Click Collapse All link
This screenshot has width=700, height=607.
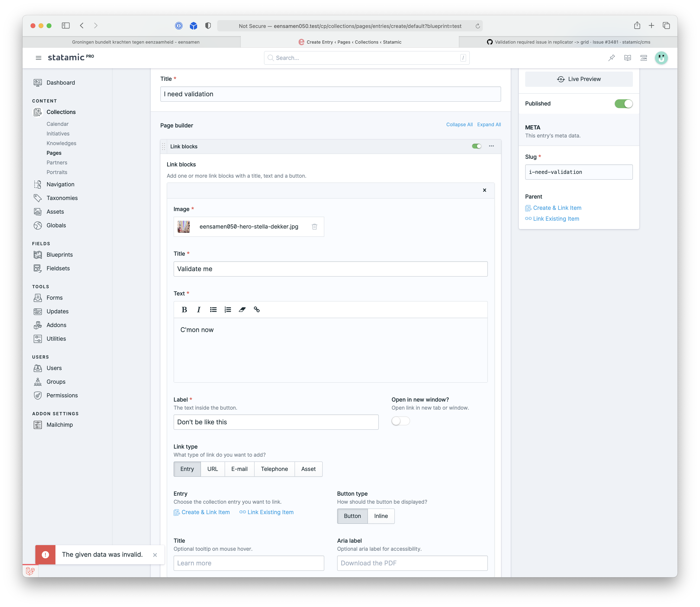point(459,125)
